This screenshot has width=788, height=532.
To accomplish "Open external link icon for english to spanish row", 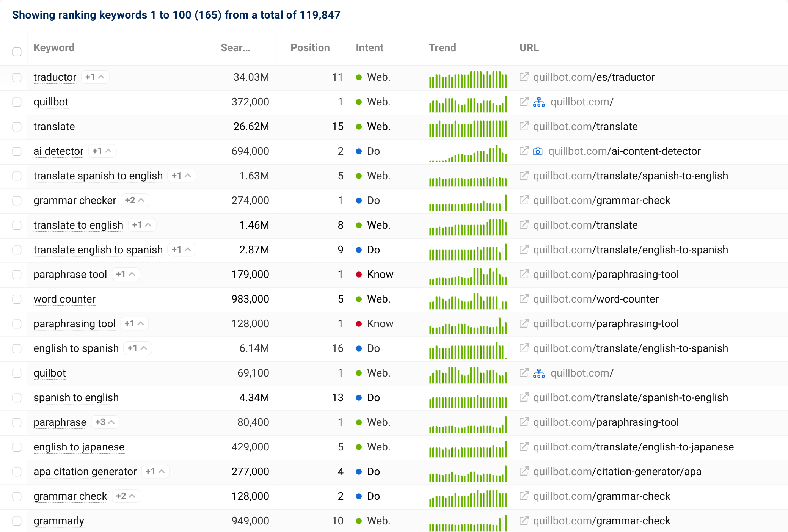I will pos(524,348).
